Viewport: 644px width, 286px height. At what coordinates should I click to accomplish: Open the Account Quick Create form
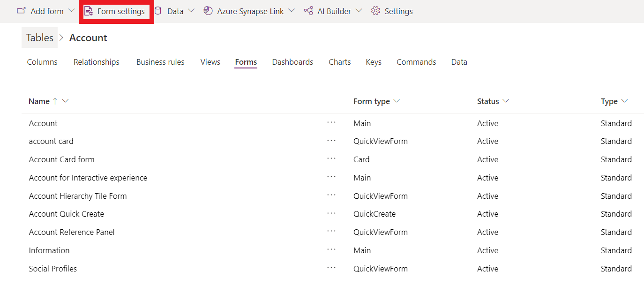[x=67, y=214]
